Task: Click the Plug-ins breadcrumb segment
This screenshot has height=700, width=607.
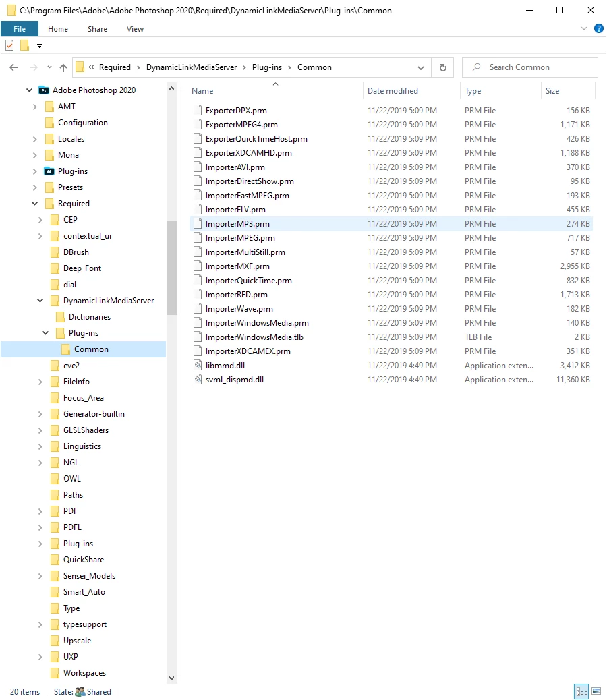Action: click(x=267, y=67)
